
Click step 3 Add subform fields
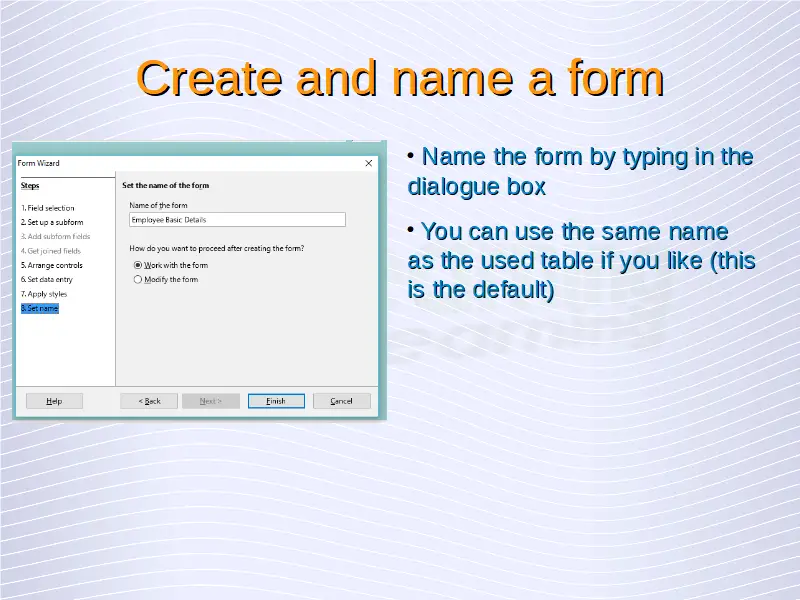point(56,237)
